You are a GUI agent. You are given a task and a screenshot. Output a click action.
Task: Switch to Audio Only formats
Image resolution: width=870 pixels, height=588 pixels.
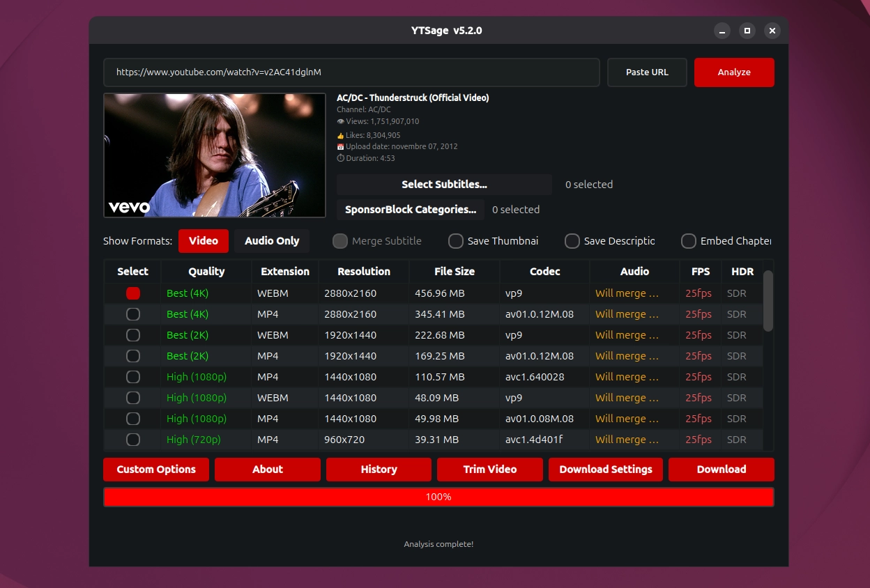coord(272,241)
